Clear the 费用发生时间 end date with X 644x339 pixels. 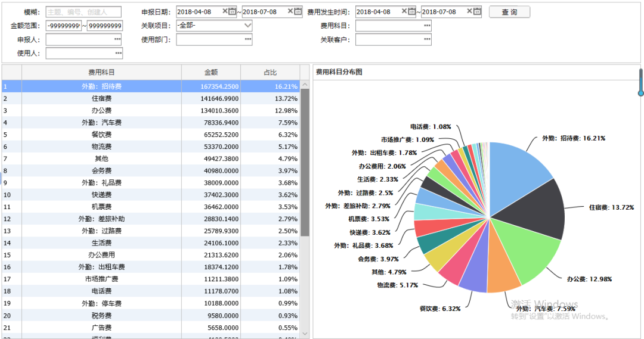[x=469, y=11]
